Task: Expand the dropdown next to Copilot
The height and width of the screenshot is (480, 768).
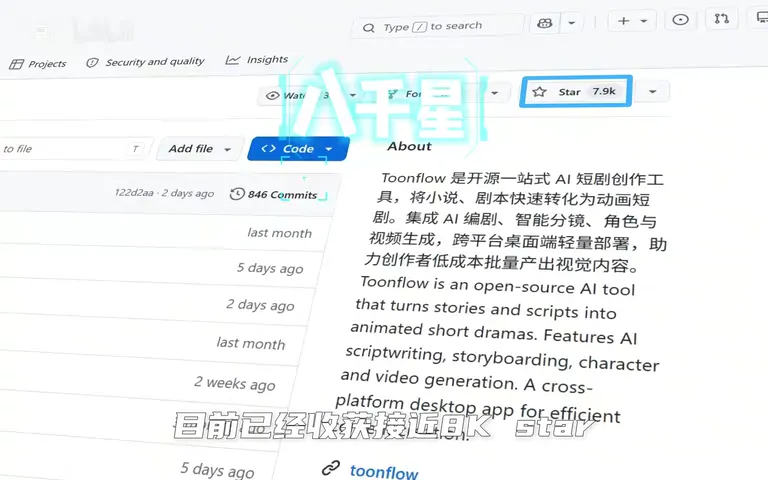Action: [x=572, y=23]
